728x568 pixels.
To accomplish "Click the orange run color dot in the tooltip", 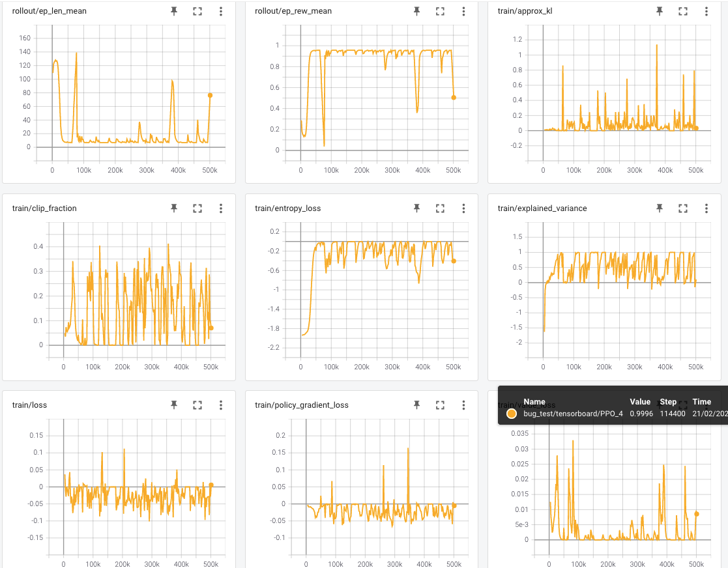I will [x=511, y=414].
